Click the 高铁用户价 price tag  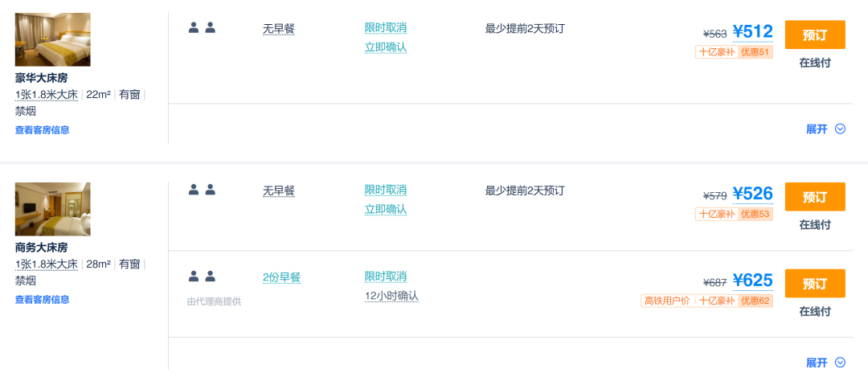tap(666, 301)
